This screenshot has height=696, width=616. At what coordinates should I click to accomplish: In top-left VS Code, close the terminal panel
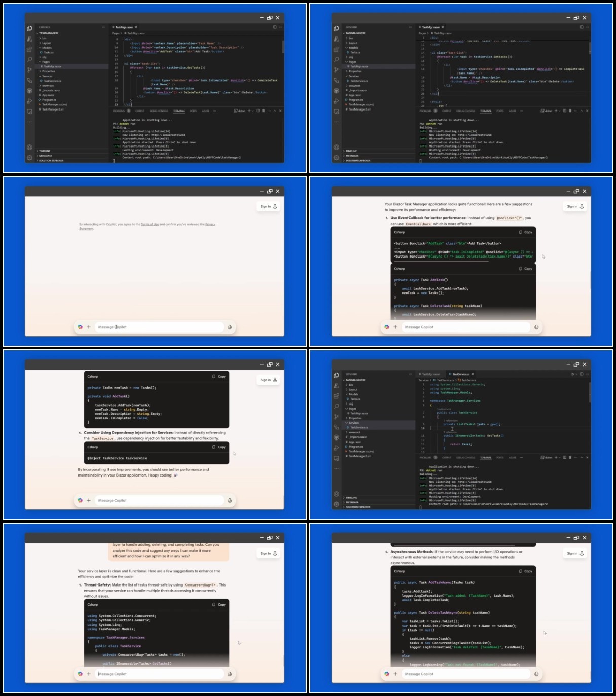pyautogui.click(x=280, y=111)
